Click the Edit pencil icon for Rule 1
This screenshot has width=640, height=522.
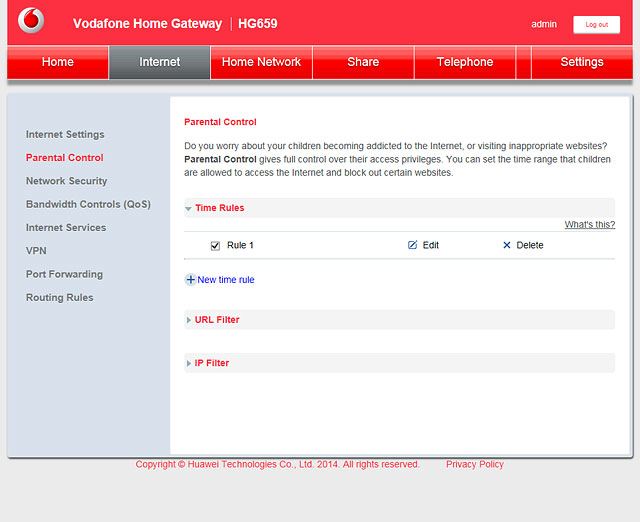click(412, 245)
